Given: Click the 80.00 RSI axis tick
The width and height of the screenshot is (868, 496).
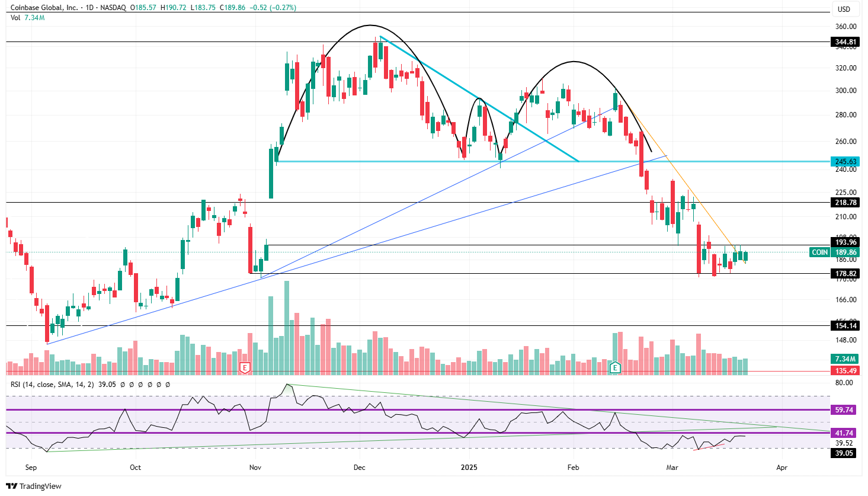Looking at the screenshot, I should click(844, 383).
